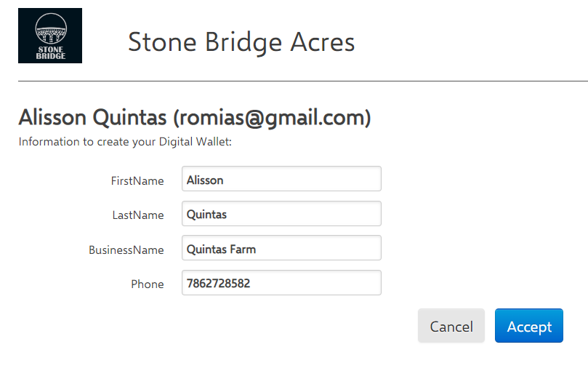Click the FirstName field label
The height and width of the screenshot is (371, 588).
click(x=137, y=180)
